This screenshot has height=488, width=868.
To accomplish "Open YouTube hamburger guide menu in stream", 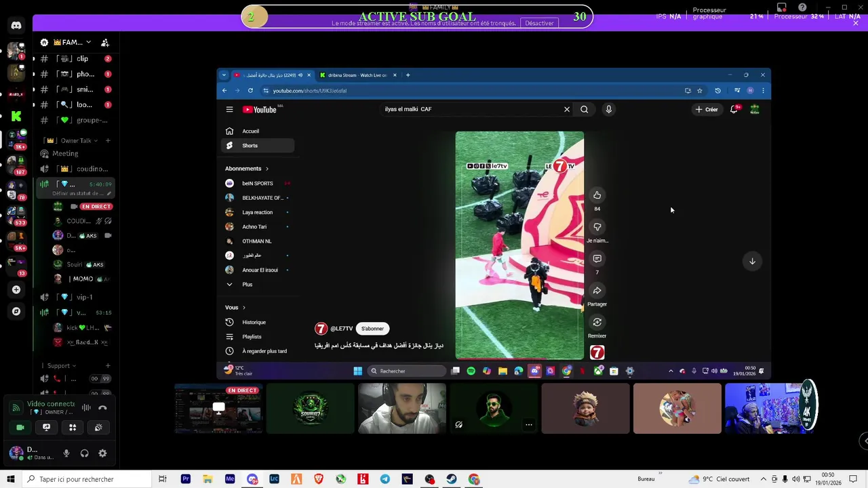I will pyautogui.click(x=229, y=109).
